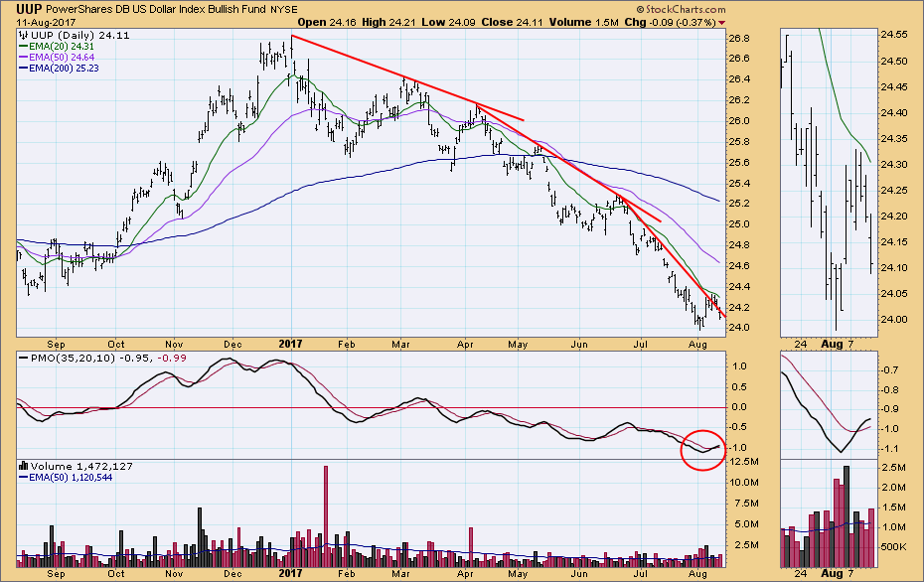Click the navy EMA(200) legend line swatch
This screenshot has width=924, height=582.
coord(23,69)
